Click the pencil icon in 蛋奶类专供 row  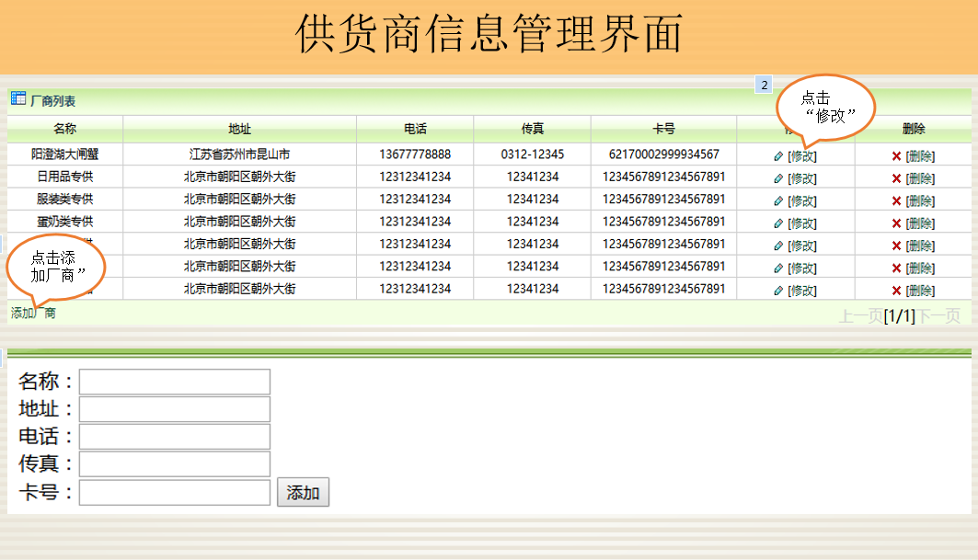pyautogui.click(x=778, y=223)
